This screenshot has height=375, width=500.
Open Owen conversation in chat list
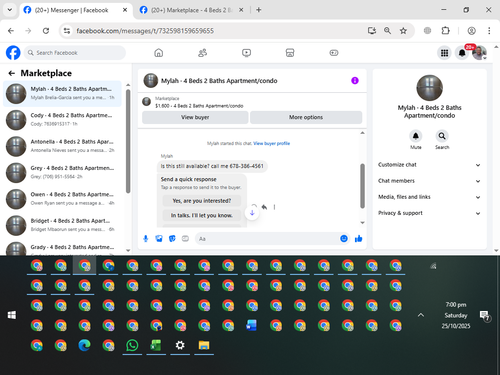coord(62,199)
